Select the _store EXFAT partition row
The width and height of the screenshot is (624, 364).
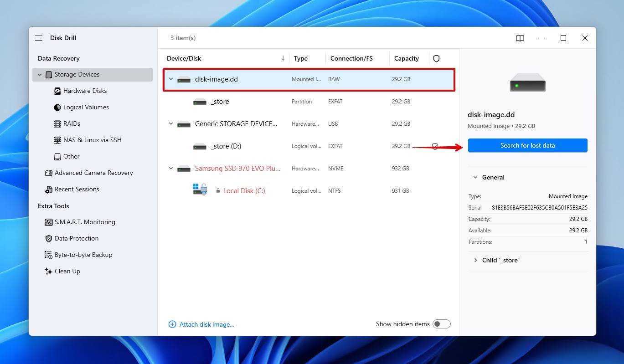309,102
